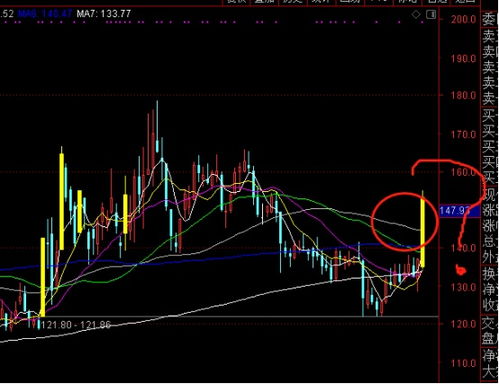Click the 换 row in the side panel

coord(490,273)
